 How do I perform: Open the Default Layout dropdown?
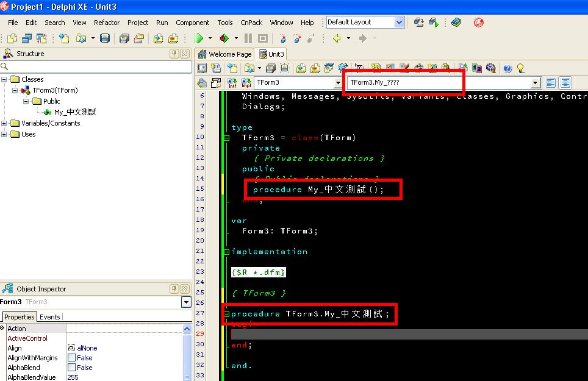(x=399, y=23)
